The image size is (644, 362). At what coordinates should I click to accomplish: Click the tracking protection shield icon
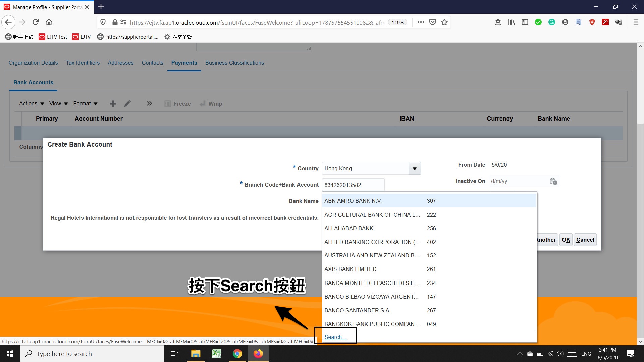click(103, 22)
